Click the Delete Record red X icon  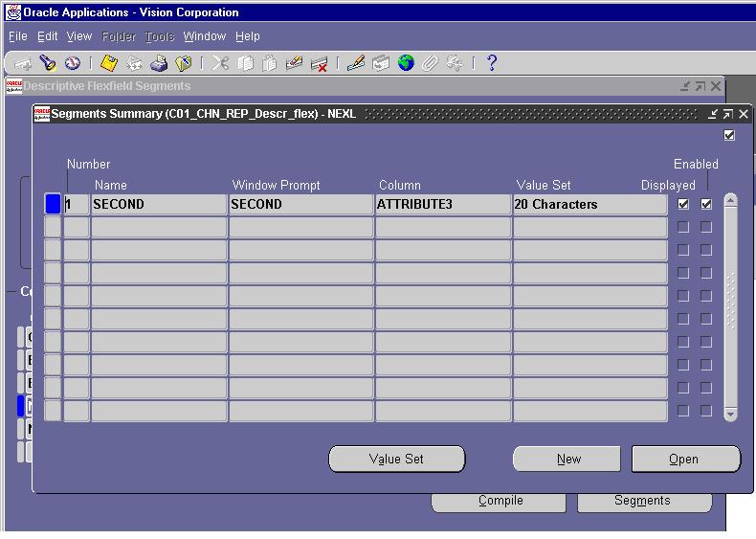[320, 64]
